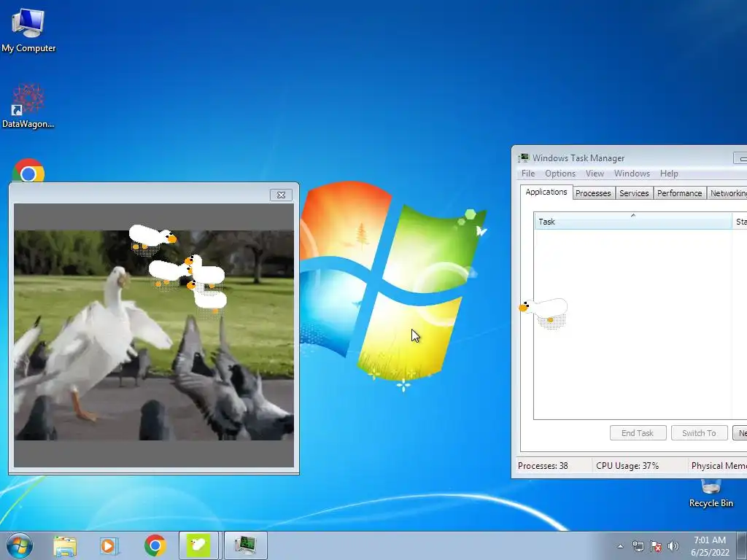
Task: Close the goose picture window
Action: (281, 195)
